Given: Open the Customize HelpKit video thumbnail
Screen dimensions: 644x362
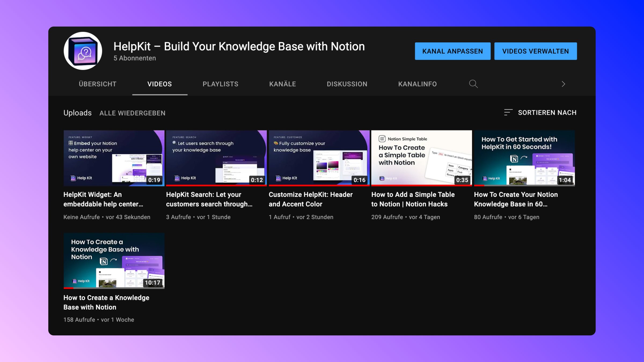Looking at the screenshot, I should coord(319,158).
